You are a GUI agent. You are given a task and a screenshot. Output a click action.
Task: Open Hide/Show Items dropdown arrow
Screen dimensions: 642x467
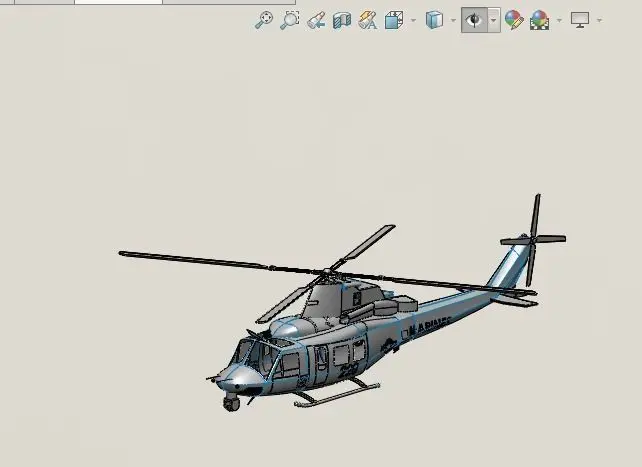pyautogui.click(x=494, y=20)
